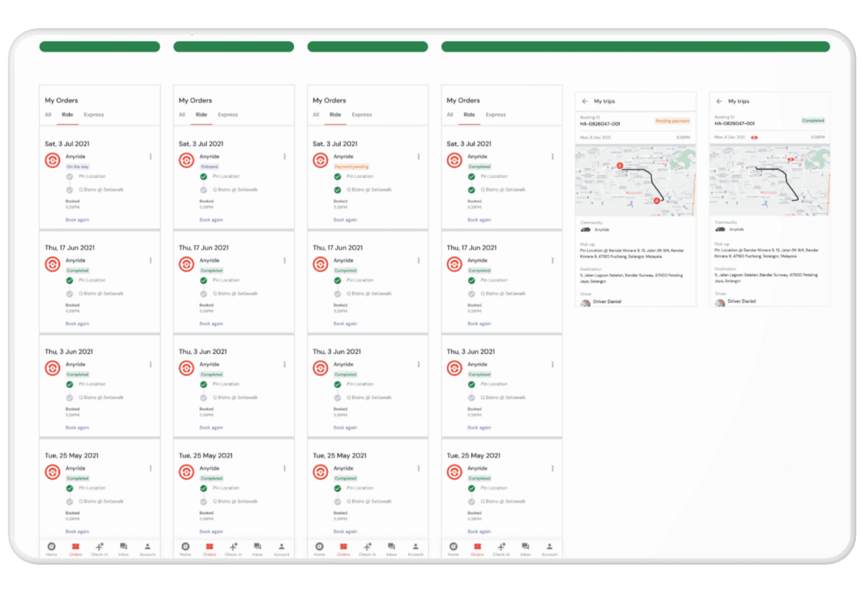Screen dimensions: 868x597
Task: Click grey Pin Location check in 'On the way' order
Action: pos(70,177)
